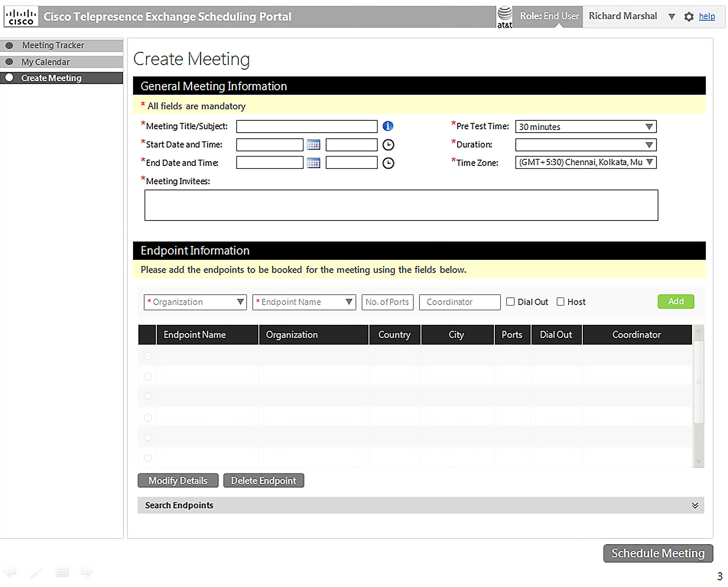Open the Pre Test Time dropdown

tap(585, 127)
